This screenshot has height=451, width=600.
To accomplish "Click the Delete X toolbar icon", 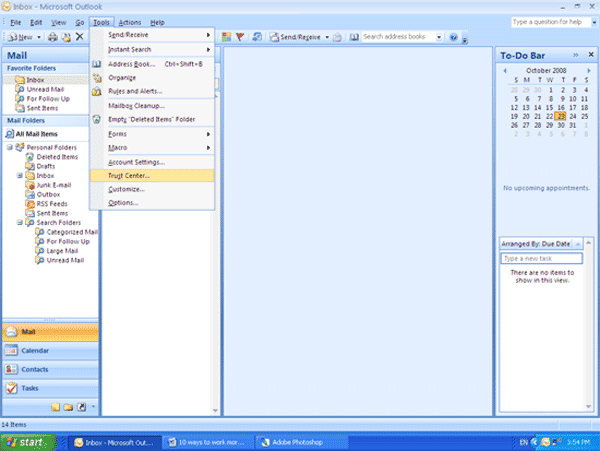I will pos(79,37).
